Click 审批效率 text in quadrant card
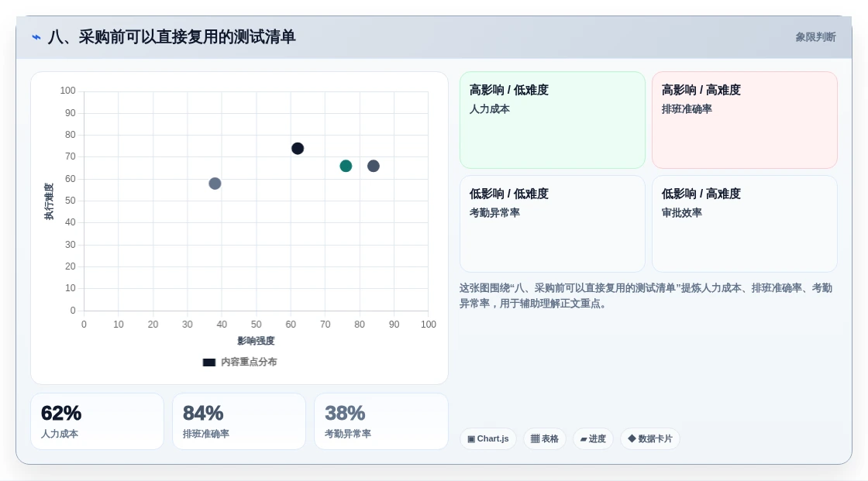868x481 pixels. (681, 212)
